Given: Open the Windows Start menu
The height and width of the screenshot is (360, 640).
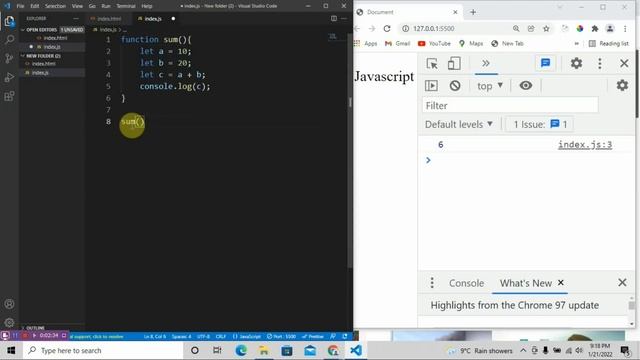Looking at the screenshot, I should click(11, 350).
